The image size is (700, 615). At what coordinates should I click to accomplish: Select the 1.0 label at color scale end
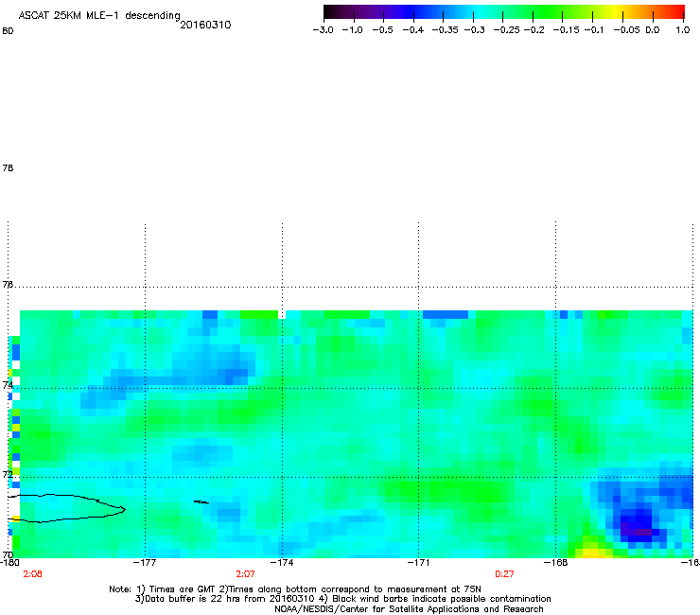click(x=683, y=30)
